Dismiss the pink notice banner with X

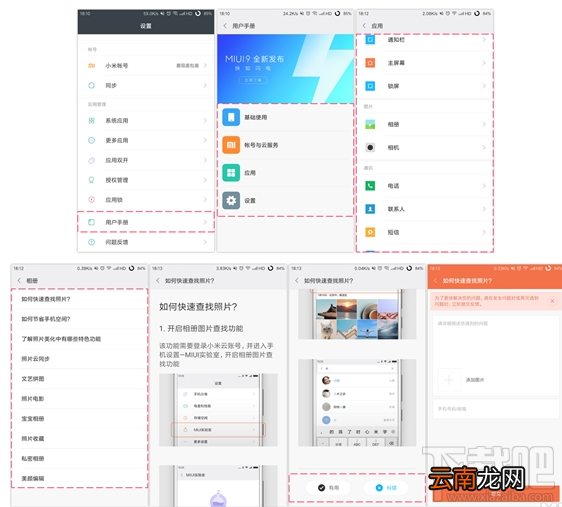click(x=552, y=301)
